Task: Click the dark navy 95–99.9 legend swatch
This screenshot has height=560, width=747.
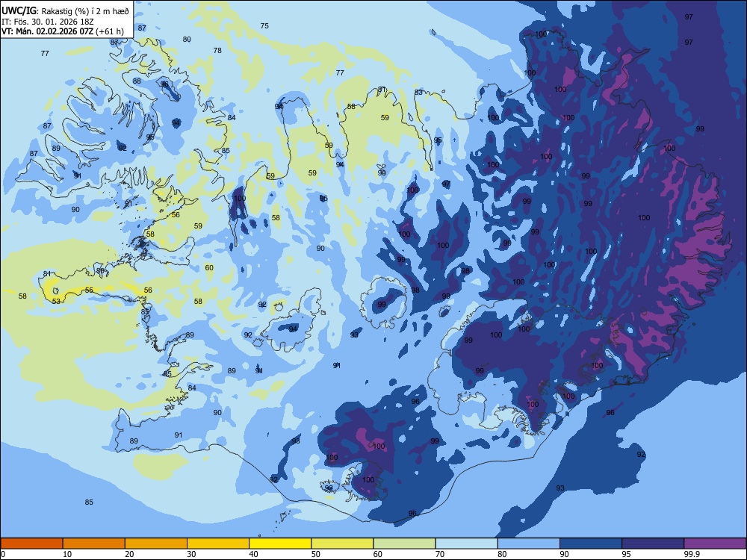Action: point(653,544)
